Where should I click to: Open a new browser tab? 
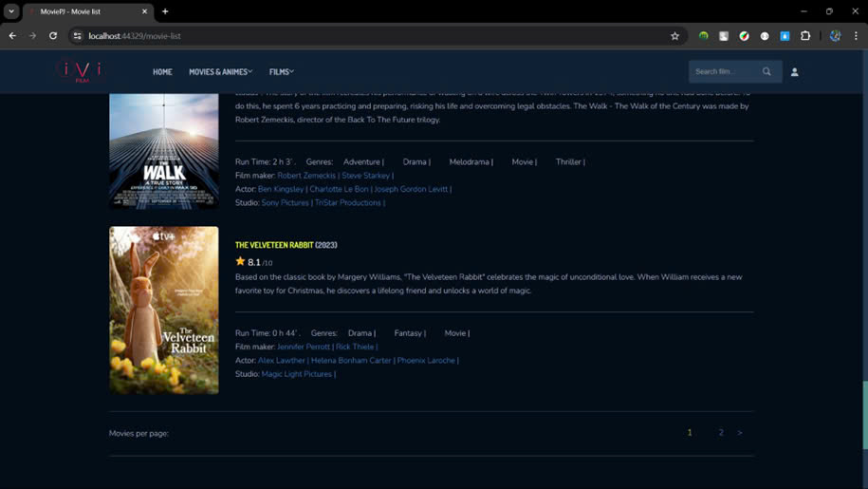point(165,11)
